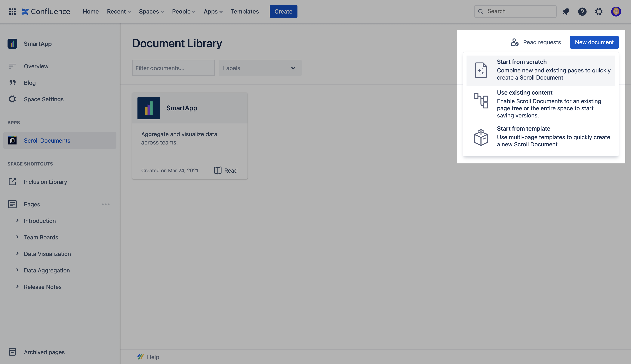Open the Confluence app switcher grid
The image size is (631, 364).
pyautogui.click(x=12, y=11)
